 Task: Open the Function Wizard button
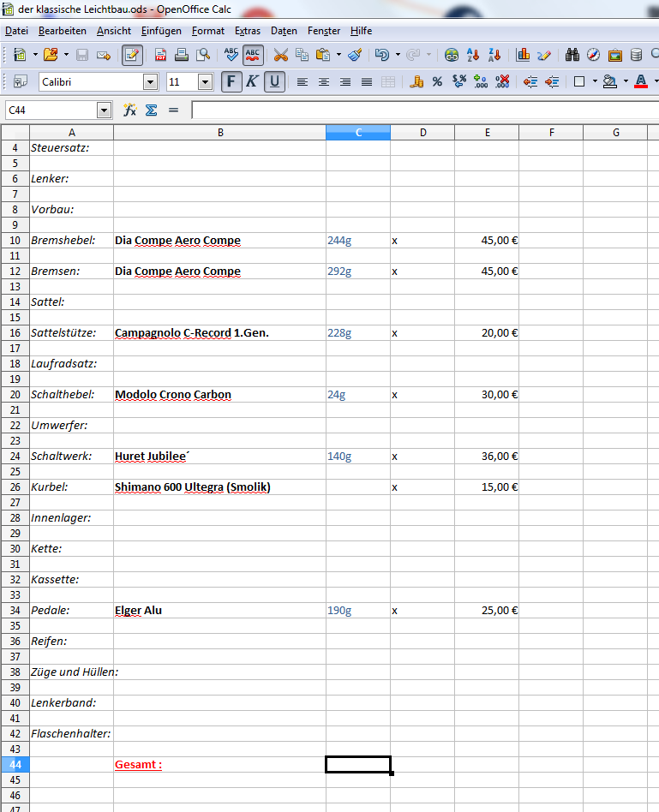pos(129,110)
